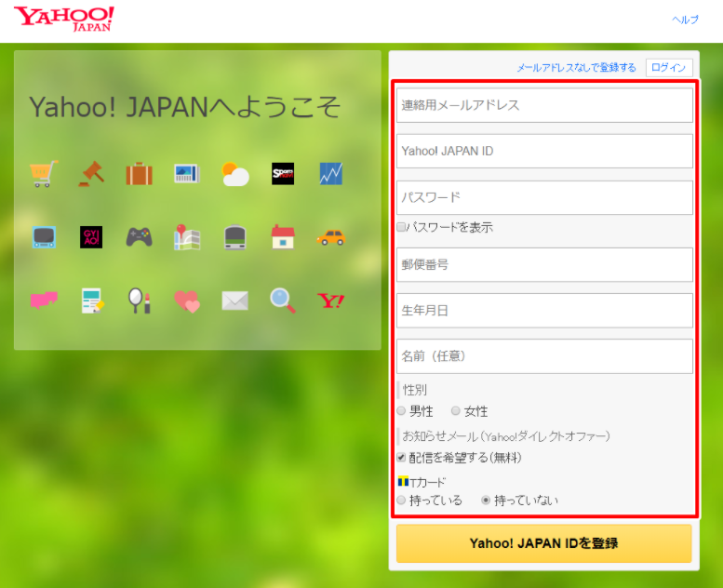Select Tカード 持っている radio button
Viewport: 723px width, 588px height.
401,500
